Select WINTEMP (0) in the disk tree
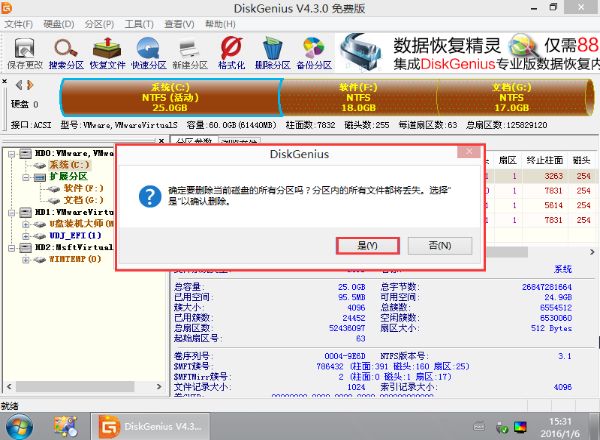Screen dimensions: 600x440 click(x=75, y=259)
